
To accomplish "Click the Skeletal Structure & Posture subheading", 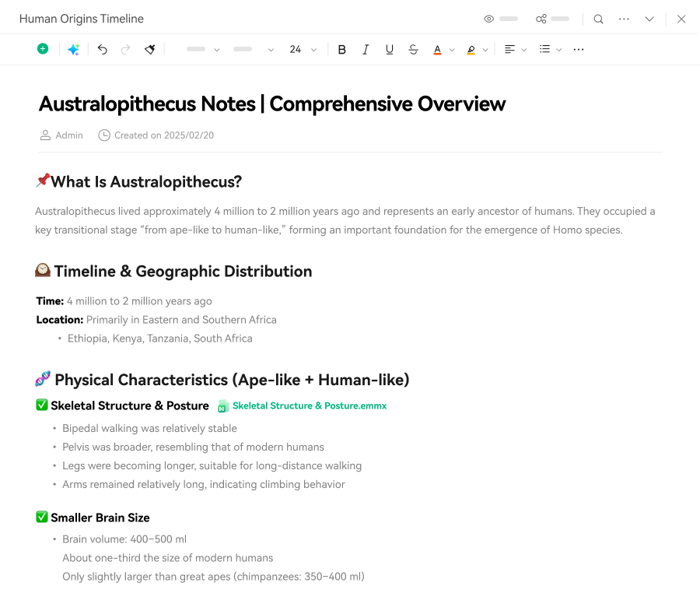I will click(x=130, y=406).
